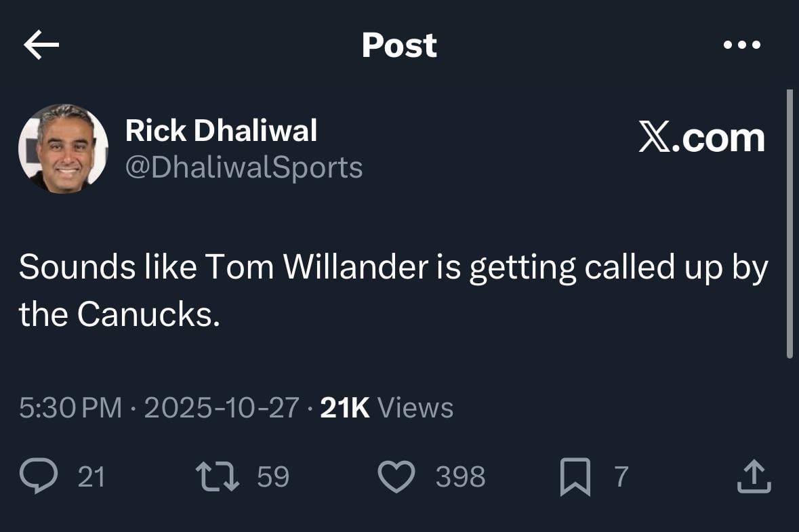Image resolution: width=799 pixels, height=532 pixels.
Task: Open repost options via retweet control
Action: (x=217, y=476)
